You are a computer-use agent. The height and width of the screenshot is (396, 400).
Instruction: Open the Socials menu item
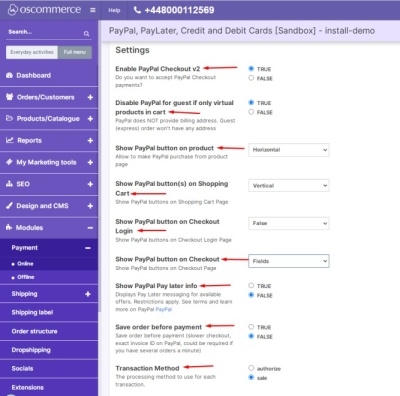tap(49, 368)
